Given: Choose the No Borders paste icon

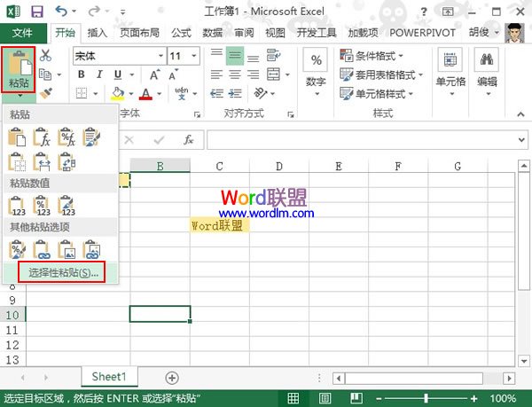Looking at the screenshot, I should click(17, 161).
